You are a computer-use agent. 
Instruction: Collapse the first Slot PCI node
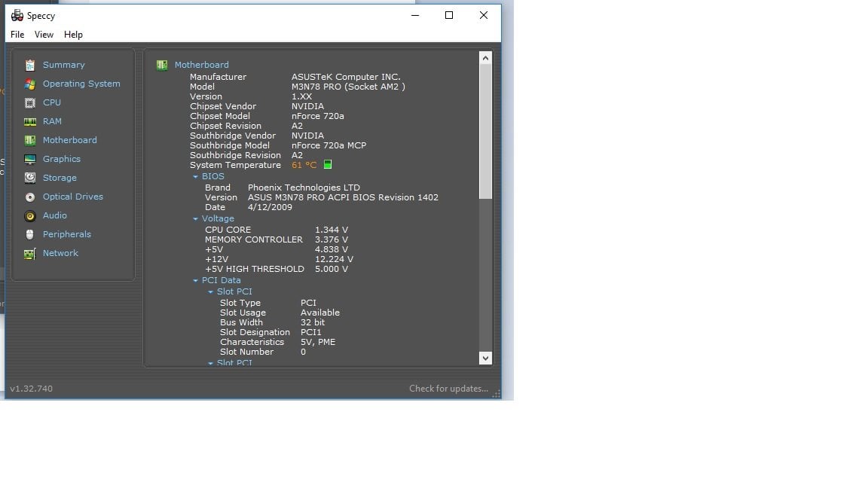point(210,291)
